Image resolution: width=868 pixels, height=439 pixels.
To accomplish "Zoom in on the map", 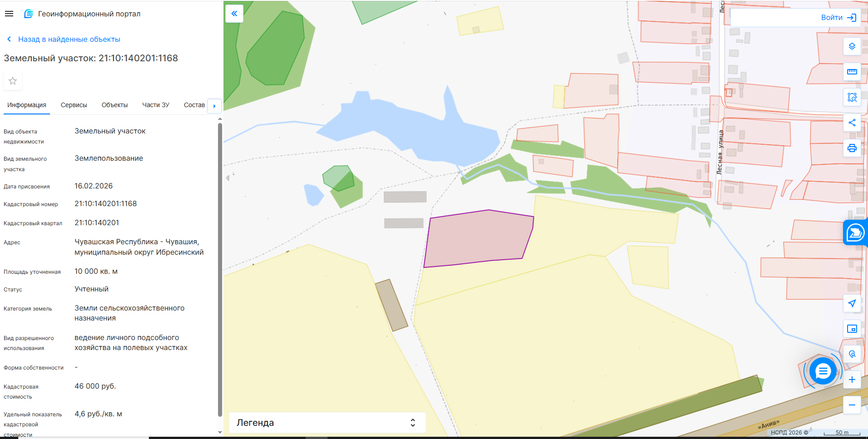I will (852, 380).
